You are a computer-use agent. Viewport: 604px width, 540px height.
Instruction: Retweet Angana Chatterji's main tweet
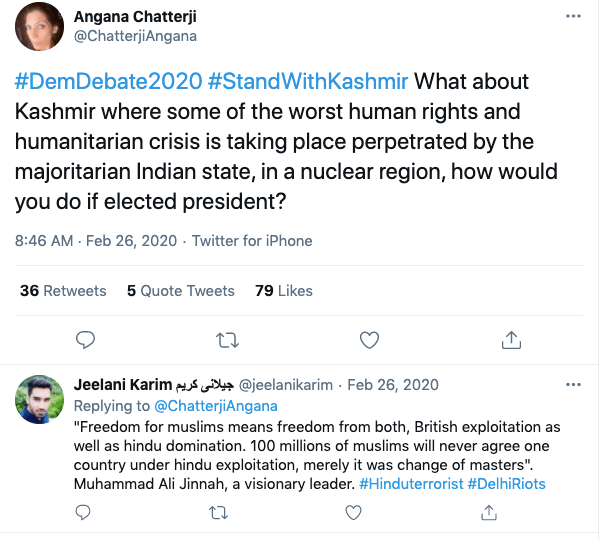pos(228,340)
